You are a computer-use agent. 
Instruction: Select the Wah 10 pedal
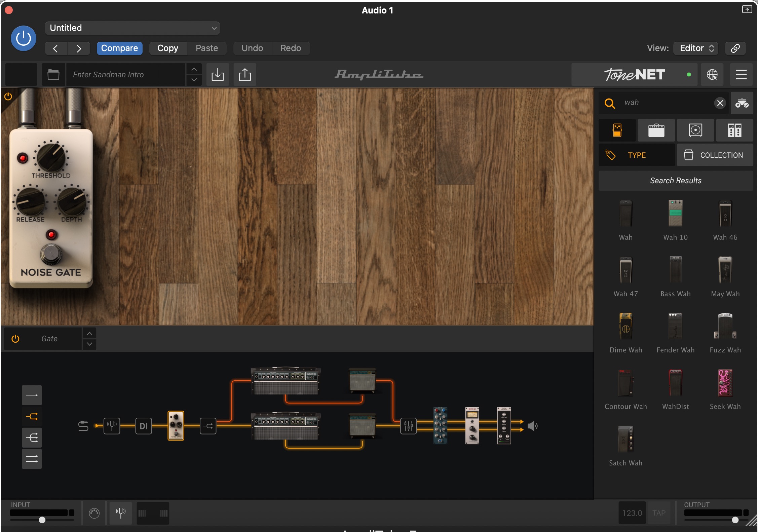(x=675, y=214)
